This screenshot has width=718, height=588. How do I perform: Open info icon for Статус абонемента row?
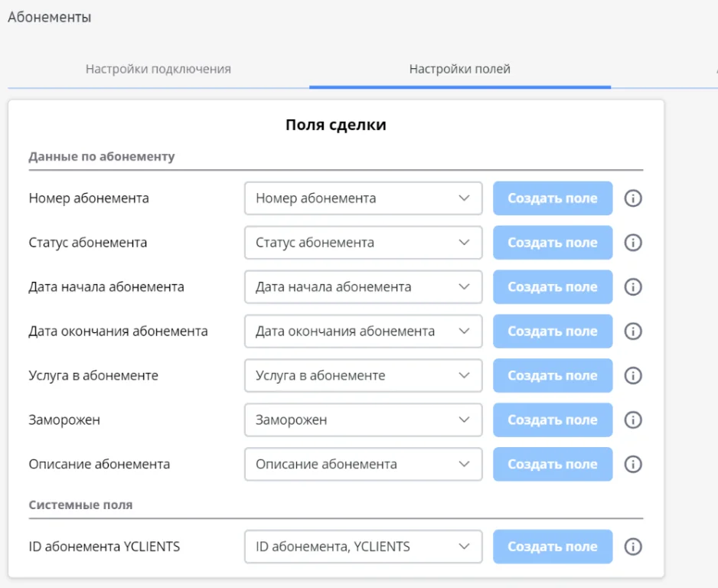(633, 243)
